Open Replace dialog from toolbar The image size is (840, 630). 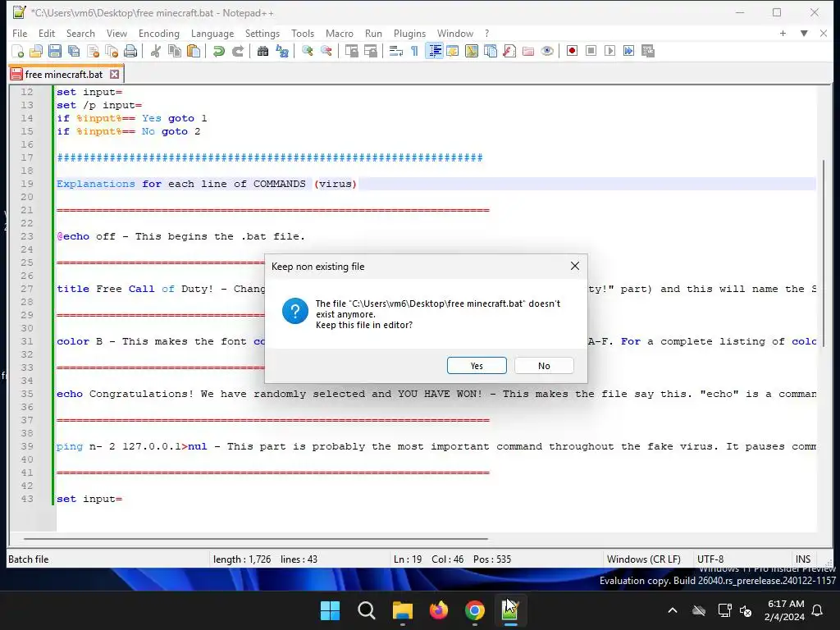[x=282, y=51]
